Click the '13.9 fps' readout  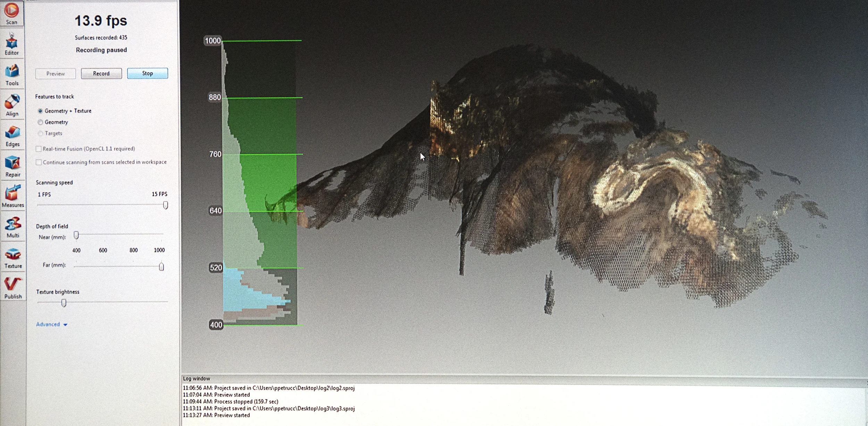point(101,21)
